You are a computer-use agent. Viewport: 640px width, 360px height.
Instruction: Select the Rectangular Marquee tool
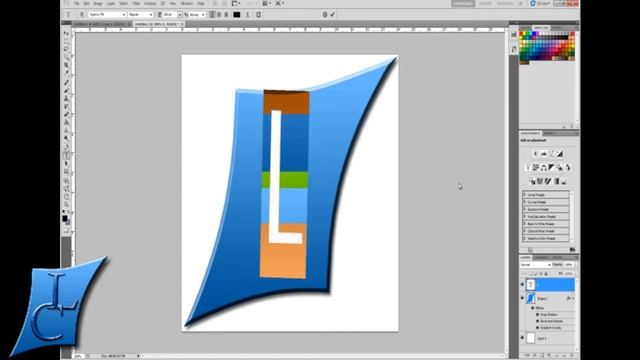[x=67, y=41]
